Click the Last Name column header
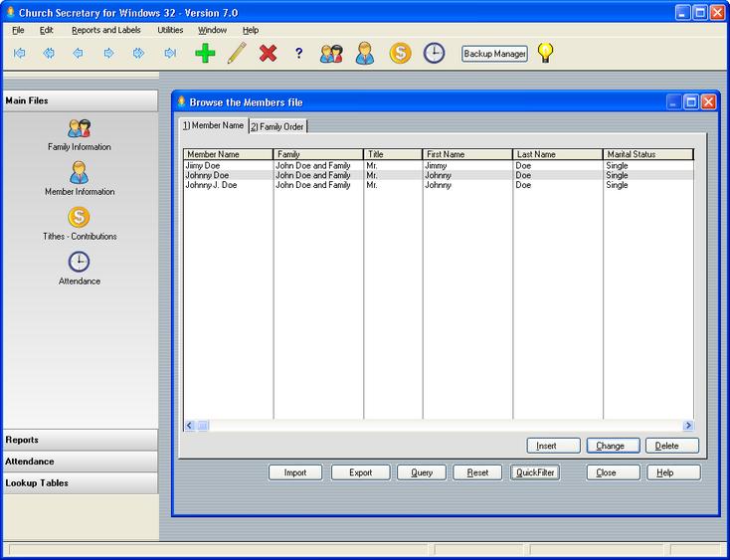 [x=558, y=154]
